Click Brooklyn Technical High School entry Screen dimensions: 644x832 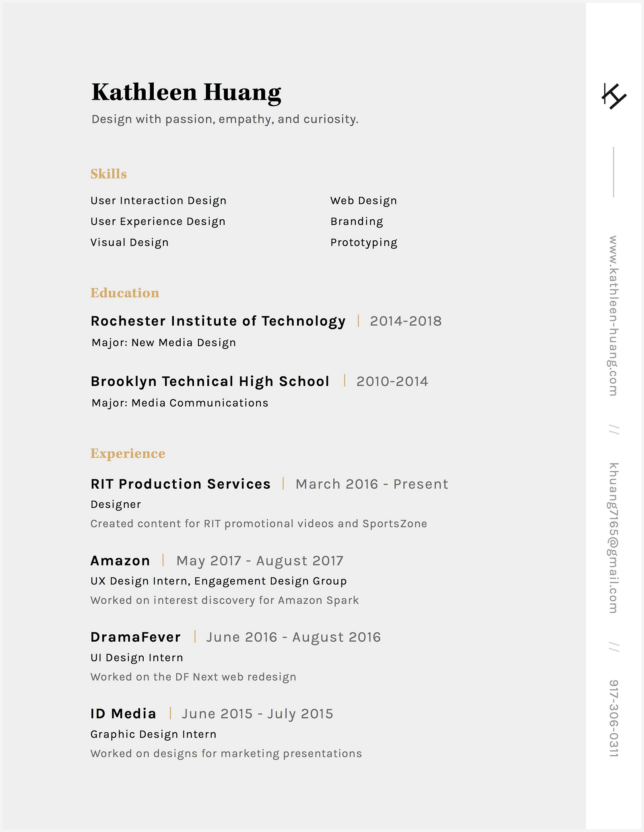click(x=210, y=382)
